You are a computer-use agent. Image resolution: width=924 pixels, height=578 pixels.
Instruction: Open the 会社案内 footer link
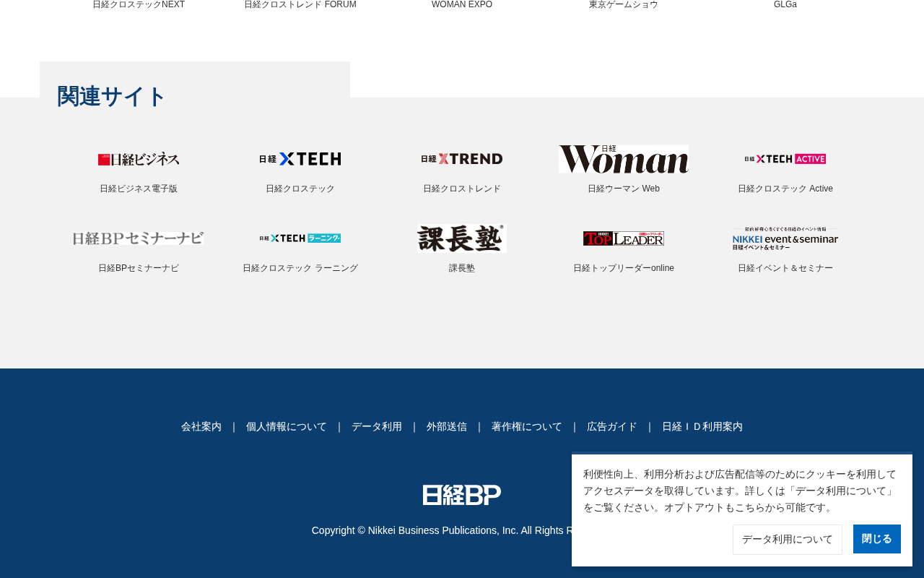coord(201,426)
